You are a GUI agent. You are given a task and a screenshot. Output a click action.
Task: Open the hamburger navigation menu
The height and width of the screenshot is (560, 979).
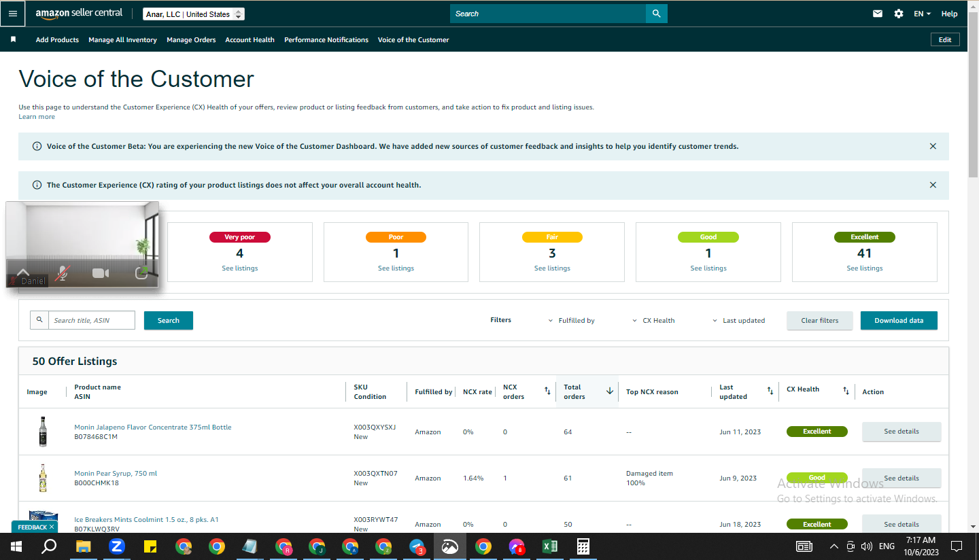tap(13, 14)
